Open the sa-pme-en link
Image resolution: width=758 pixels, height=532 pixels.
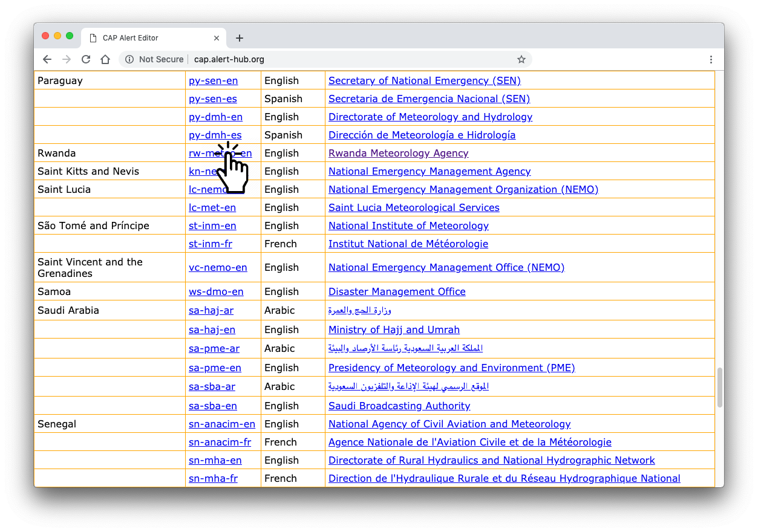[x=215, y=368]
